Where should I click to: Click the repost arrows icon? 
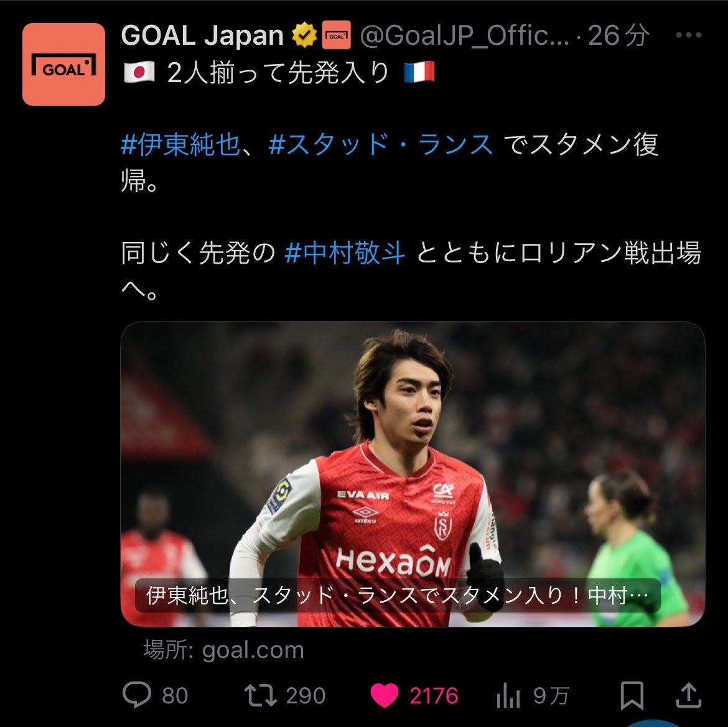(261, 695)
